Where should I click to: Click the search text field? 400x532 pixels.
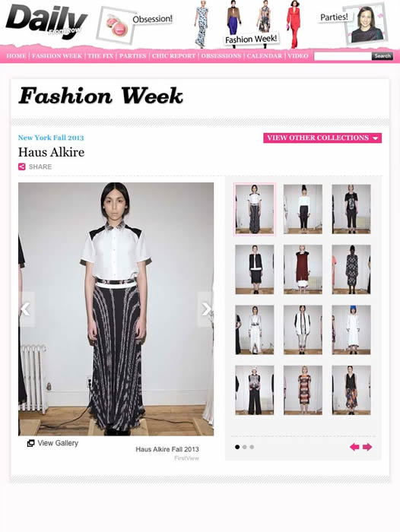[x=343, y=56]
